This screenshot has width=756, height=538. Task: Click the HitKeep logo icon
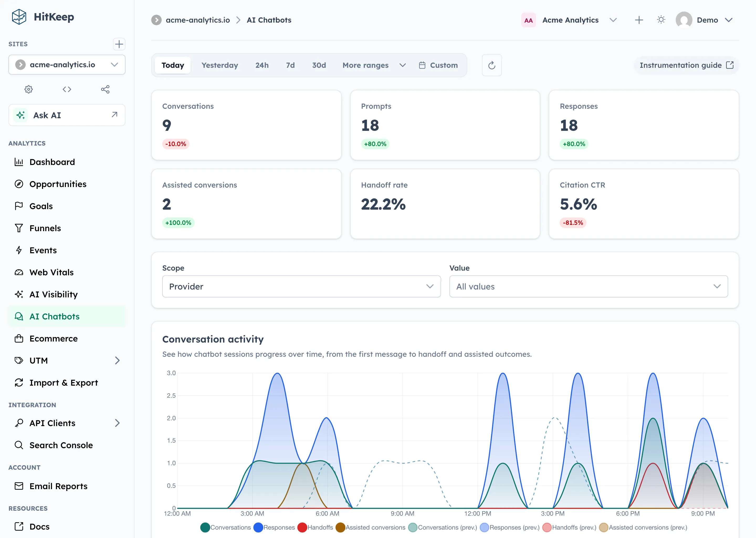pos(19,17)
